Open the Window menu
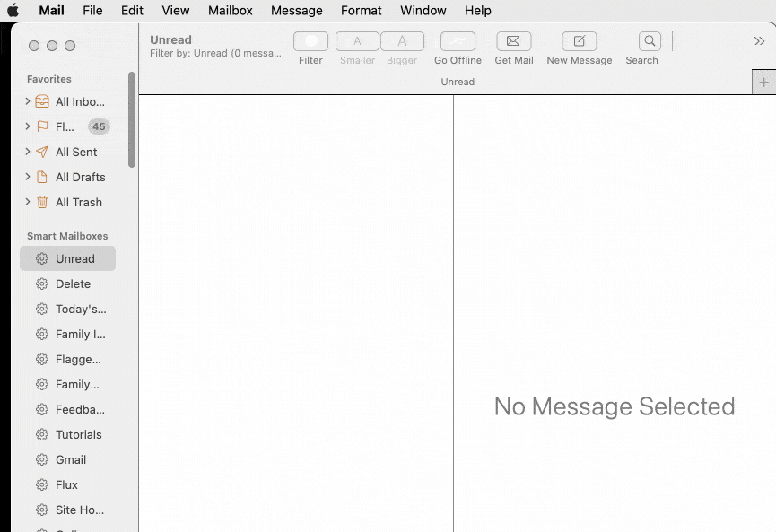The image size is (776, 532). click(423, 11)
